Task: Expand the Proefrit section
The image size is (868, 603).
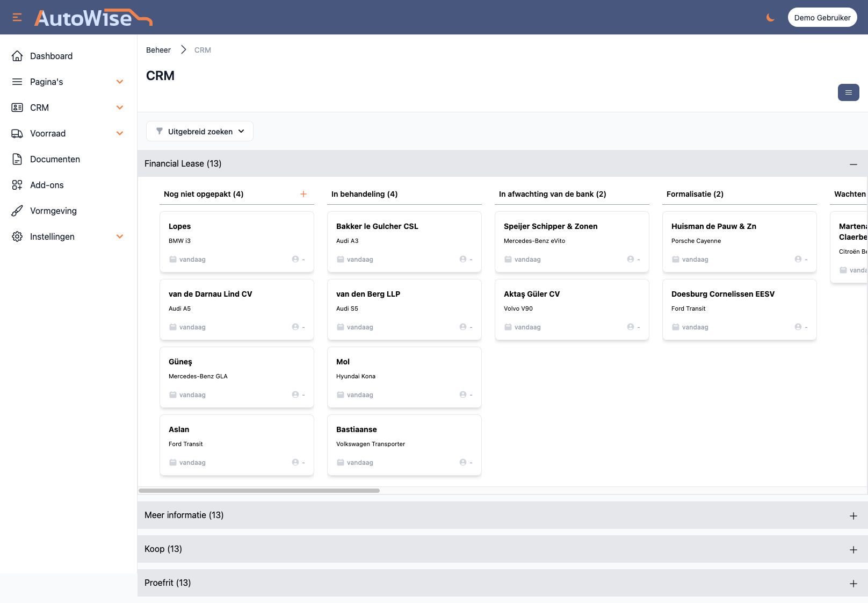Action: [x=853, y=583]
